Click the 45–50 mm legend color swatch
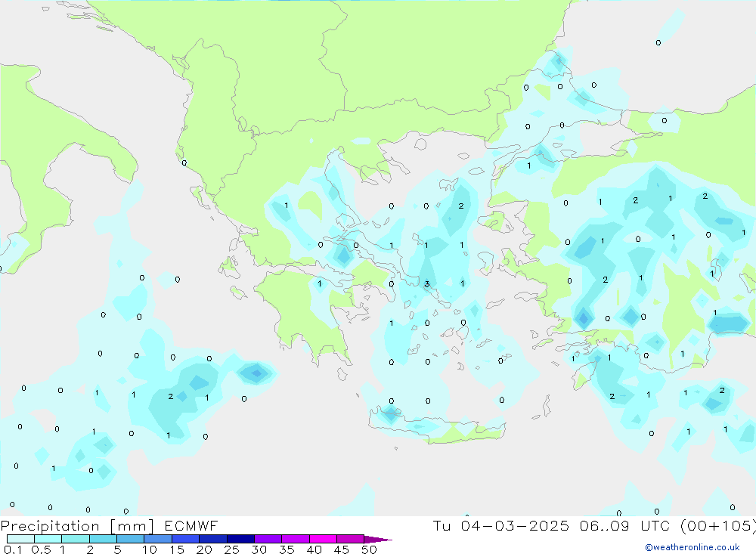Screen dimensions: 756x554 350,539
